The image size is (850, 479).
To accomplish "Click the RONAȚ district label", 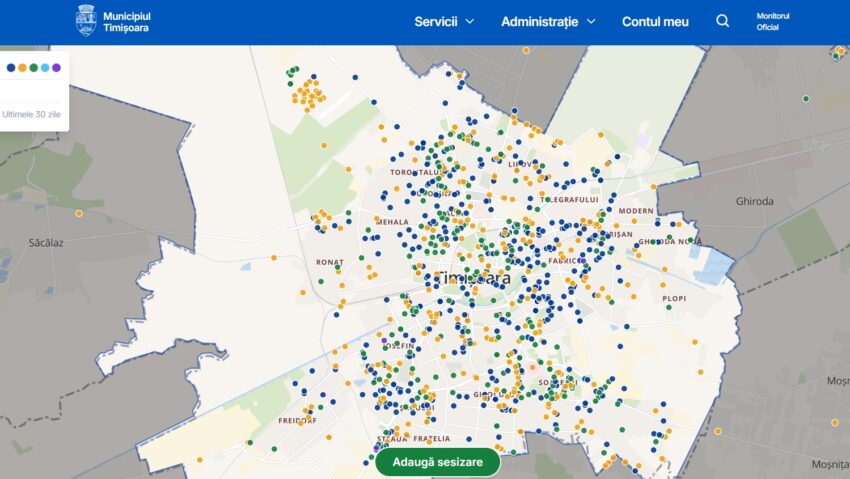I will pos(330,262).
